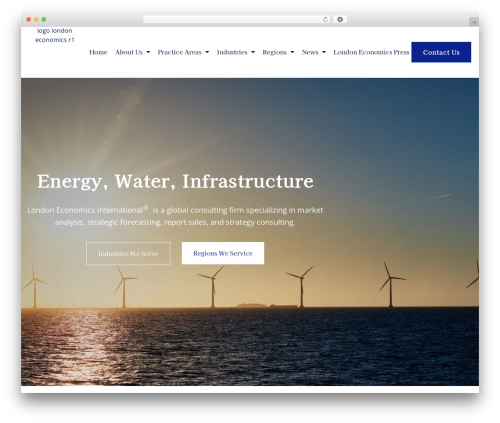
Task: Click the browser reload icon
Action: pos(325,19)
